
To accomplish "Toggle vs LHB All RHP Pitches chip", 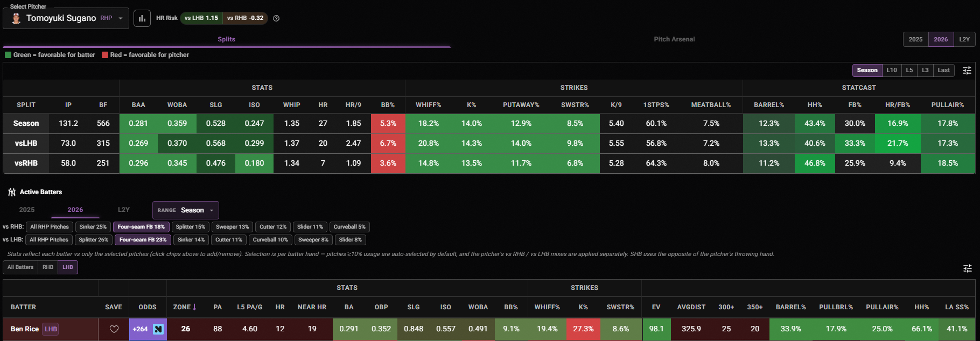I will [49, 240].
